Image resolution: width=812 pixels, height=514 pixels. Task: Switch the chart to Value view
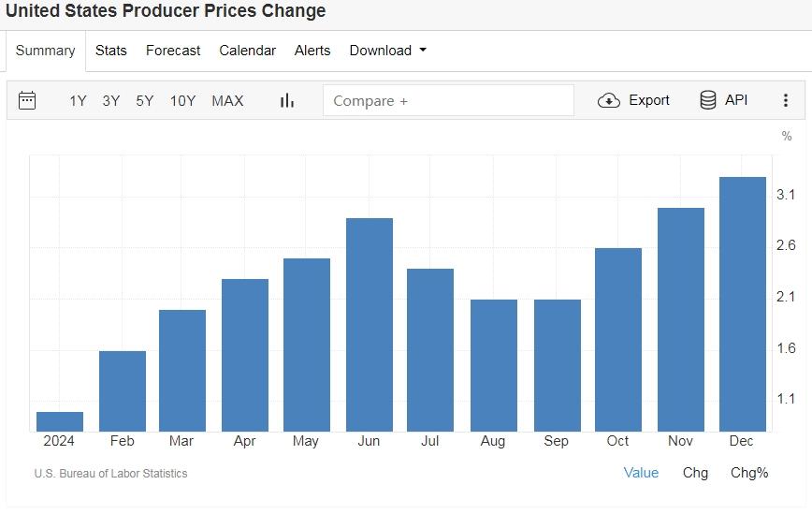pyautogui.click(x=641, y=473)
